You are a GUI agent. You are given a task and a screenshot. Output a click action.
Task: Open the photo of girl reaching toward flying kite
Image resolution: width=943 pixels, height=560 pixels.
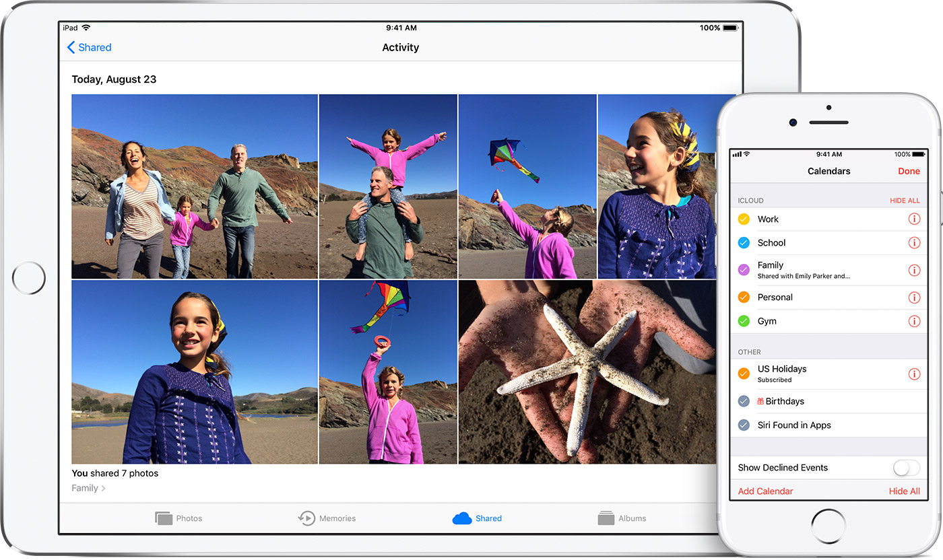pyautogui.click(x=527, y=186)
